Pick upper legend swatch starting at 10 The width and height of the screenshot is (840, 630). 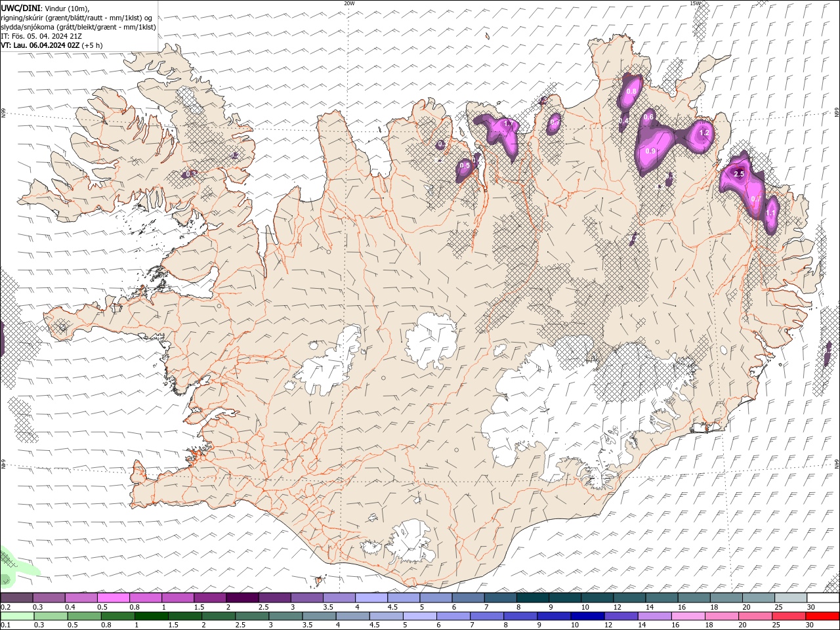coord(597,598)
